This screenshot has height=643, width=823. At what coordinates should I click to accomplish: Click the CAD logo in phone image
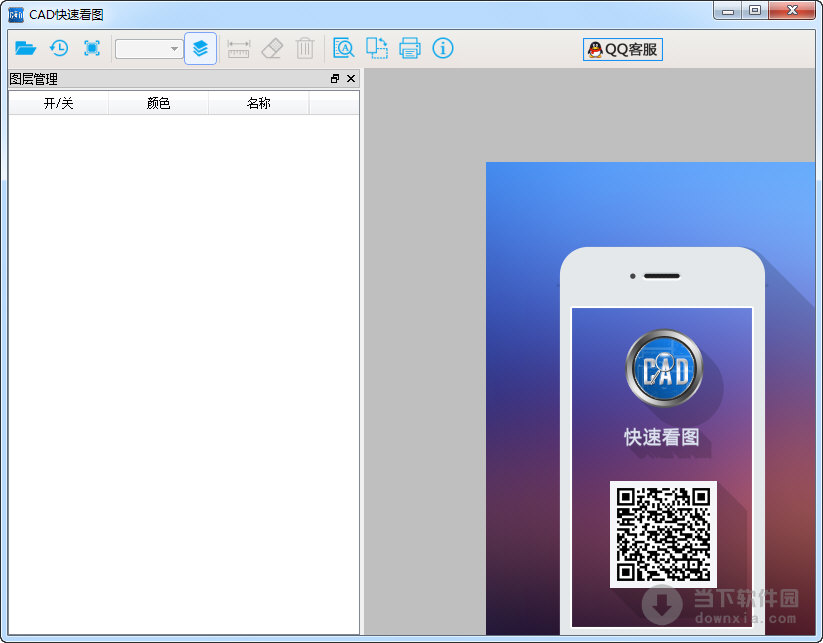click(664, 368)
